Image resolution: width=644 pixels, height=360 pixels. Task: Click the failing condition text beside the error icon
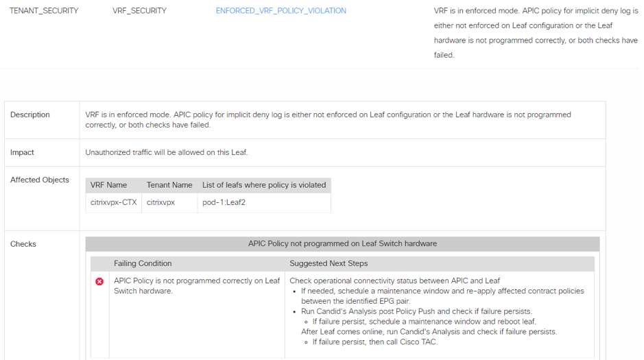[197, 285]
